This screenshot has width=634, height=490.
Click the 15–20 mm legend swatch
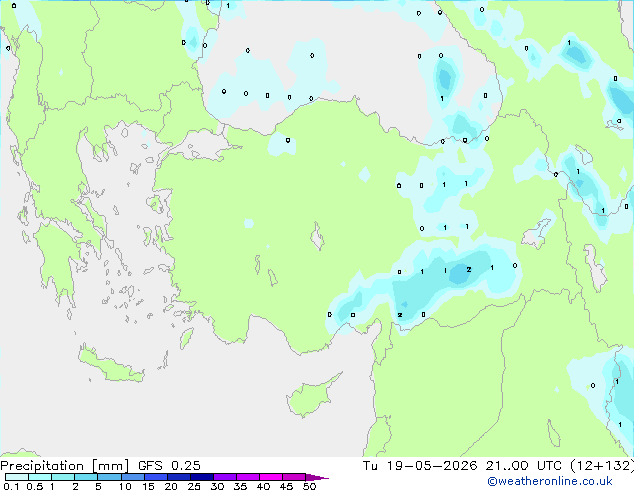pyautogui.click(x=155, y=477)
